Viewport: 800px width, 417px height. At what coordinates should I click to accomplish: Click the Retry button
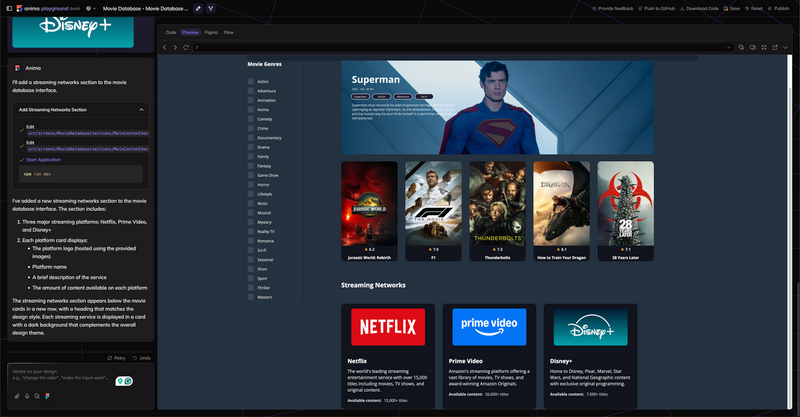pyautogui.click(x=116, y=358)
